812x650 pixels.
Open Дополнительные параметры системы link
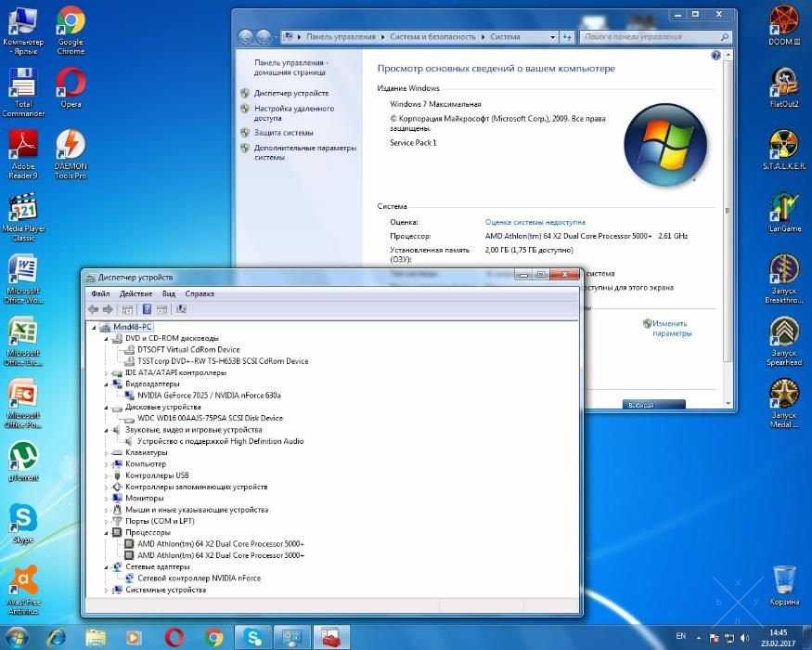(305, 152)
